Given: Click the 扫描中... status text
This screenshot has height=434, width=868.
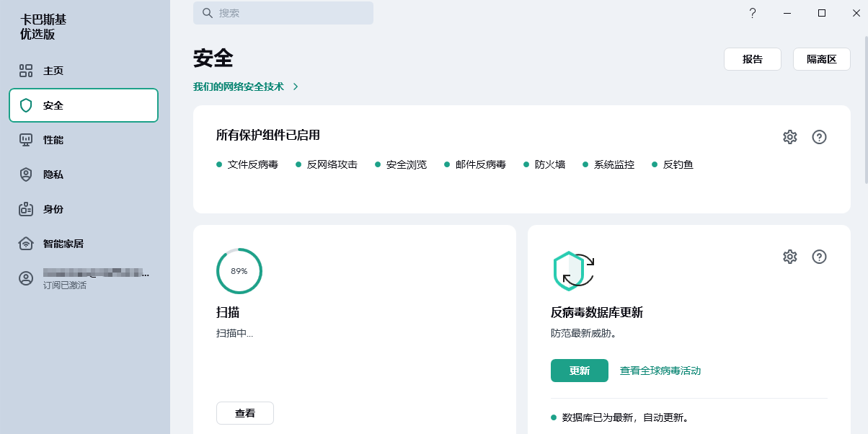Looking at the screenshot, I should pyautogui.click(x=235, y=333).
